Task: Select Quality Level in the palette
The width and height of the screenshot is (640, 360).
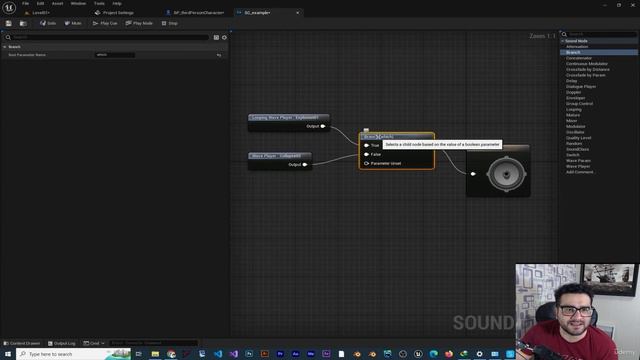Action: 578,138
